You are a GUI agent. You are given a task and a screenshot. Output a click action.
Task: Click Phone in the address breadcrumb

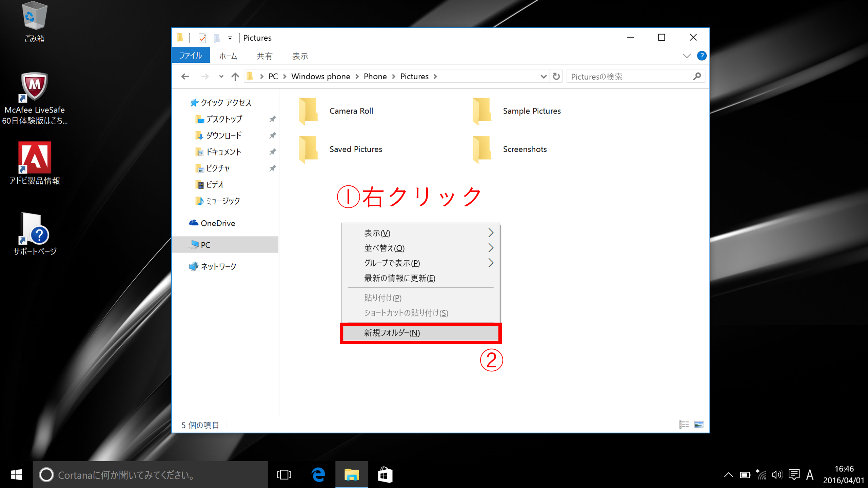(x=375, y=77)
